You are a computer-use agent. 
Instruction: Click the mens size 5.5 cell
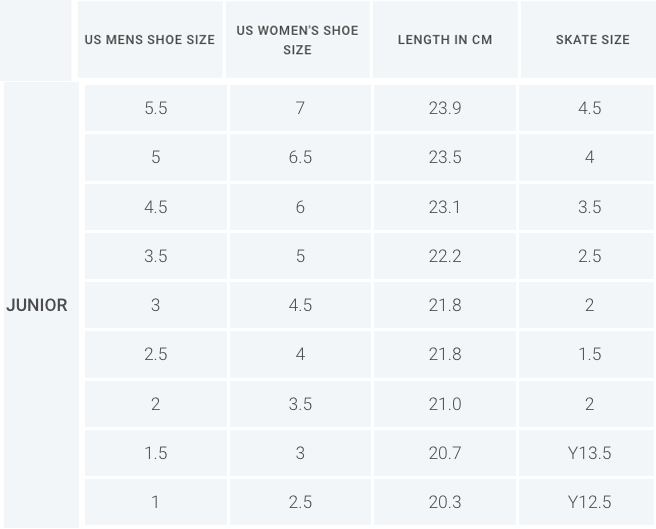pyautogui.click(x=156, y=108)
